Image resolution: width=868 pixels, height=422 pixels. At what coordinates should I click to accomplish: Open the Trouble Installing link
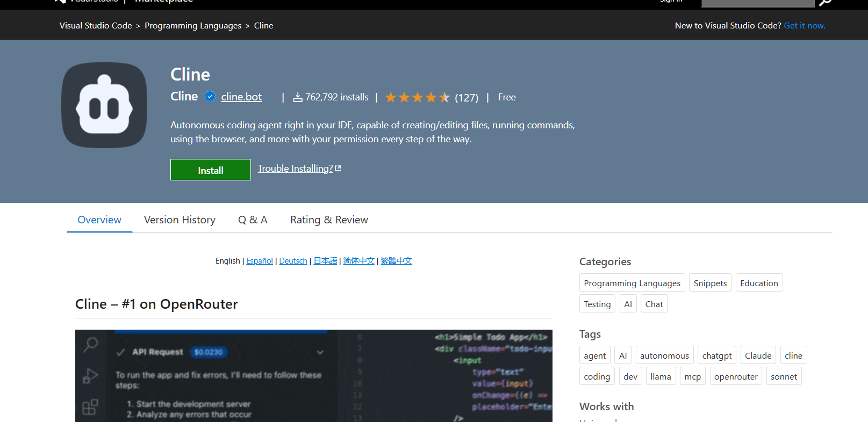click(x=295, y=169)
